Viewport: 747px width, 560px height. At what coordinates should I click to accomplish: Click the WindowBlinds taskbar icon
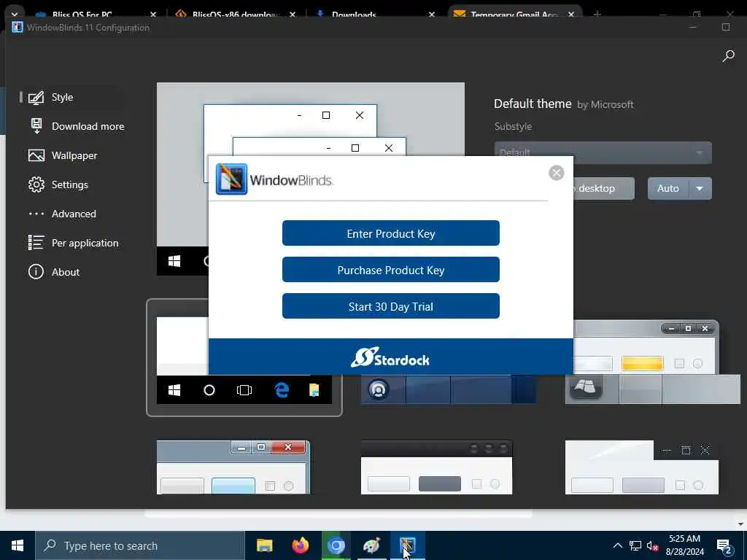point(407,545)
